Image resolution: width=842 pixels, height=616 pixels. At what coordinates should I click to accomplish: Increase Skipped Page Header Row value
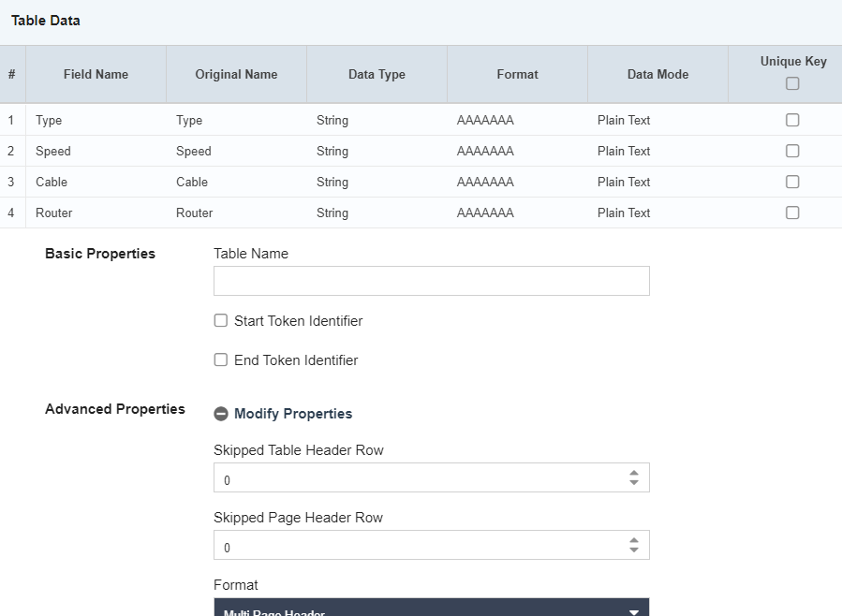[x=634, y=540]
